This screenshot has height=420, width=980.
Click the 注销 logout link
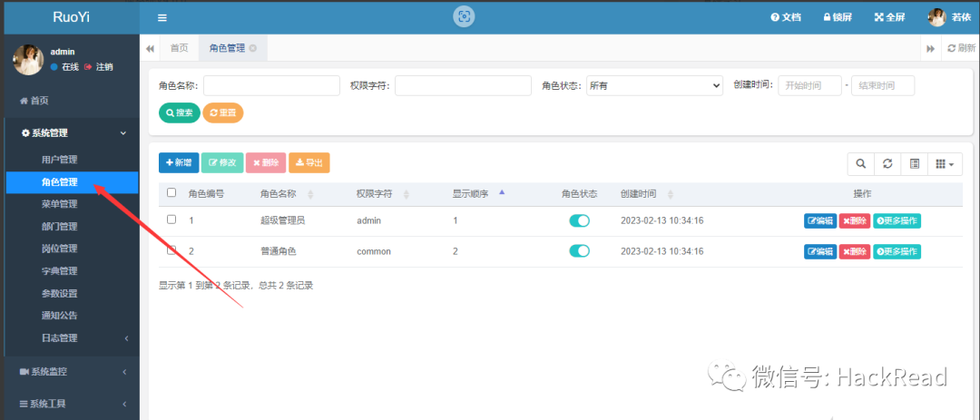pos(99,67)
